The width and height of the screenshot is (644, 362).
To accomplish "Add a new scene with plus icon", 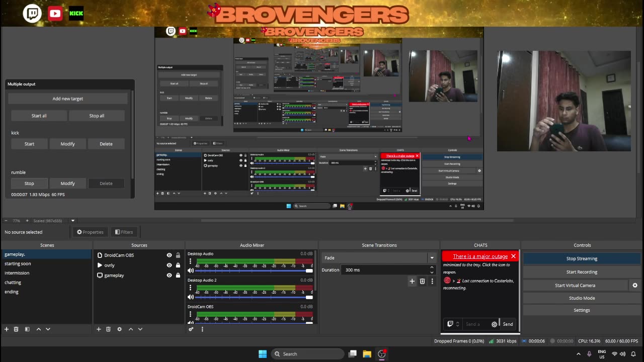I will tap(7, 329).
